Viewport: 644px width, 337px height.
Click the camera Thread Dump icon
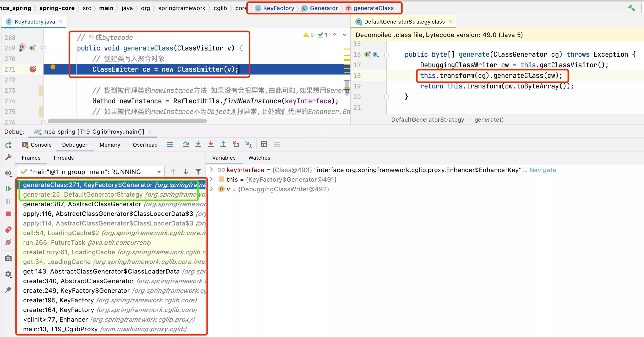pyautogui.click(x=8, y=258)
